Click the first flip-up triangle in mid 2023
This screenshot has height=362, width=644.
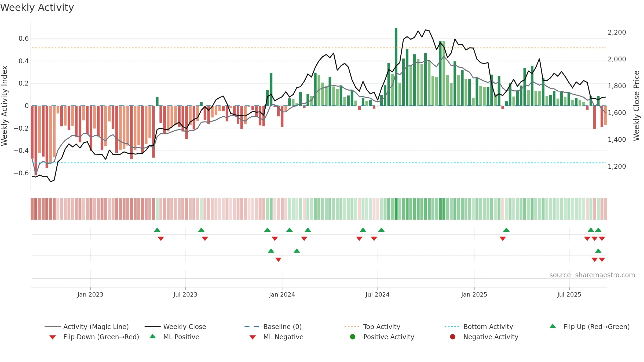pos(157,230)
